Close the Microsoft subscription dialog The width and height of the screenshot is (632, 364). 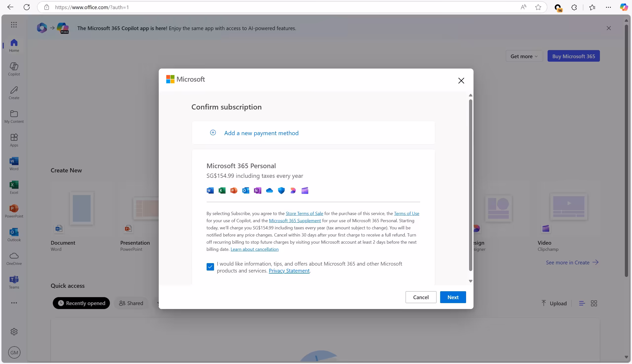point(461,80)
